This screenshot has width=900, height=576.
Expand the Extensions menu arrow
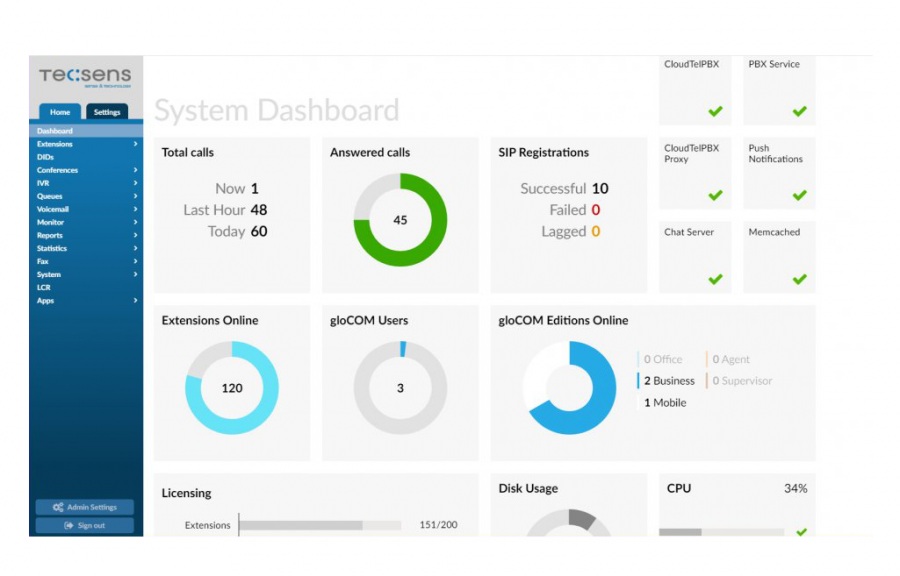135,144
